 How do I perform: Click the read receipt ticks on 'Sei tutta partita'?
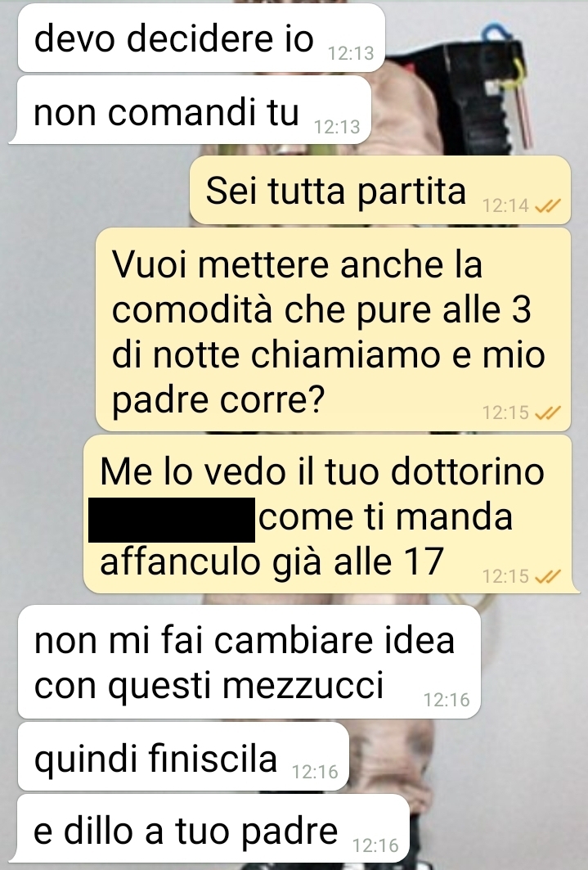(x=548, y=206)
